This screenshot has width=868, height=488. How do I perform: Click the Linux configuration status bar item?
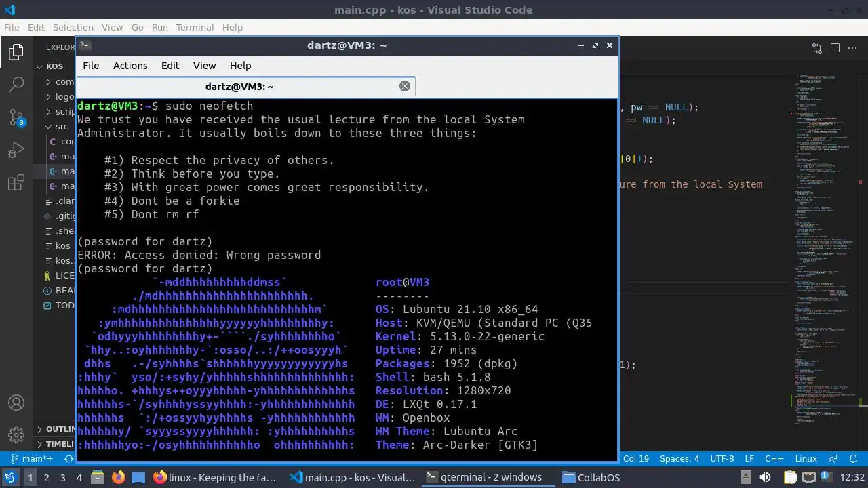806,459
